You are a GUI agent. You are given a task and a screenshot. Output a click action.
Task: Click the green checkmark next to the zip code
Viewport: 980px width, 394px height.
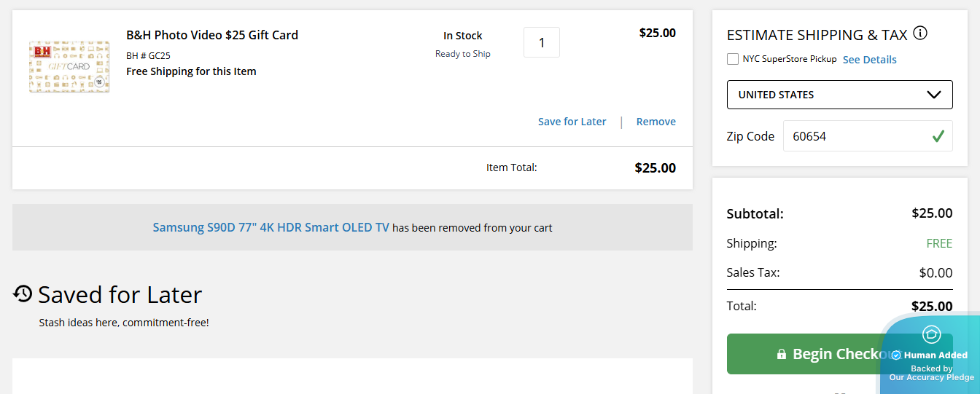pos(938,135)
